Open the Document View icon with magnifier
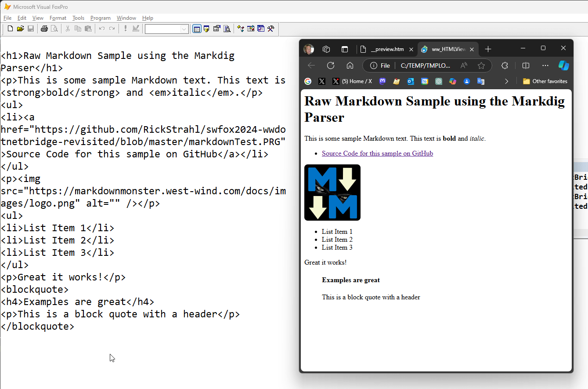This screenshot has width=588, height=389. [x=227, y=29]
